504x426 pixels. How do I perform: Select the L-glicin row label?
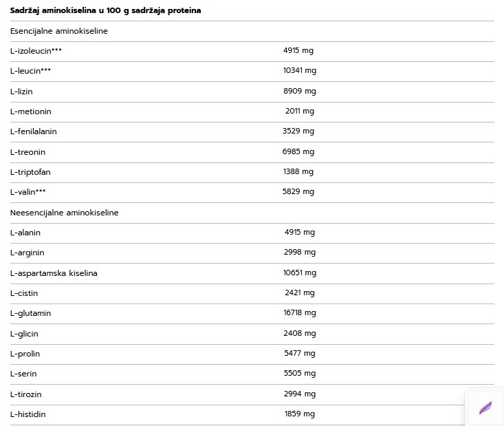click(x=24, y=334)
